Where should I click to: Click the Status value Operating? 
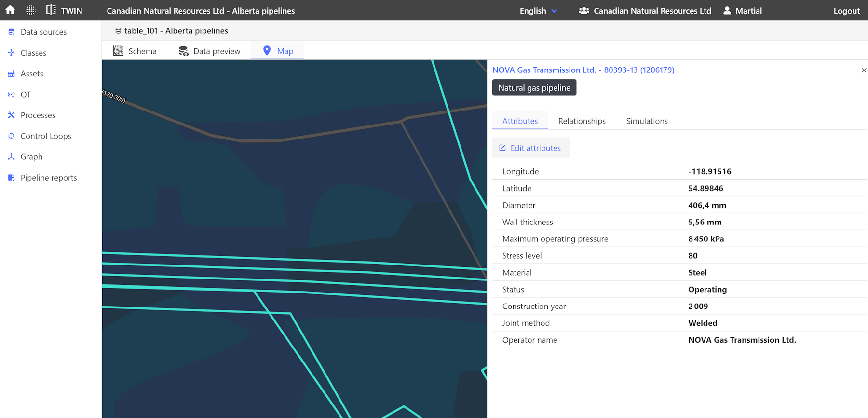707,290
